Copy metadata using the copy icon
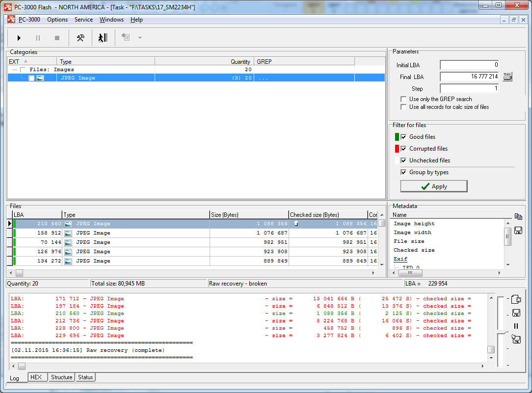The height and width of the screenshot is (393, 532). point(518,216)
